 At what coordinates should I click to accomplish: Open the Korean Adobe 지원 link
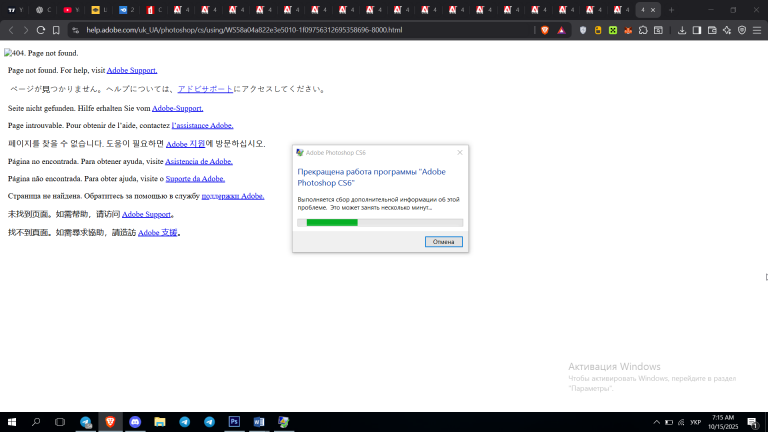point(185,144)
